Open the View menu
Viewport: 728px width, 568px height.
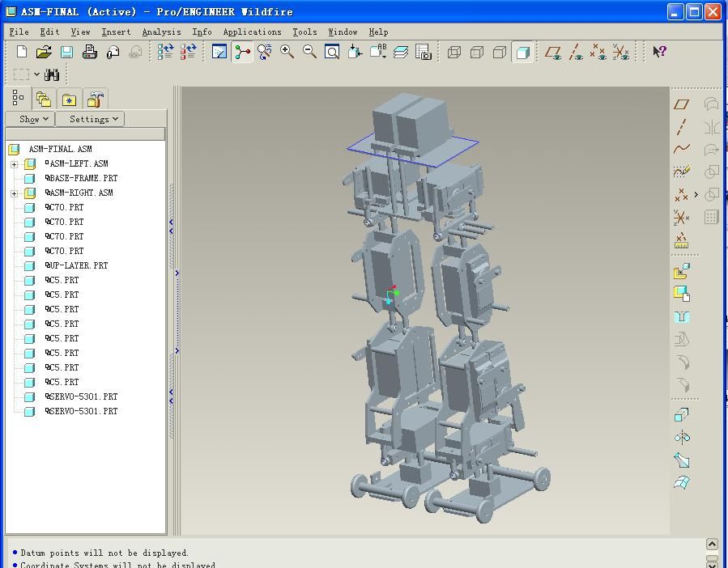(x=80, y=32)
